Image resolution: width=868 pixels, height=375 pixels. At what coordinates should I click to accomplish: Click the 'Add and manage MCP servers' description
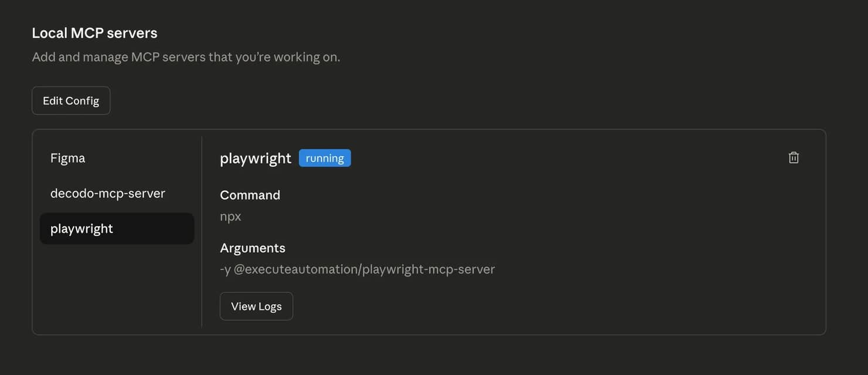click(186, 57)
